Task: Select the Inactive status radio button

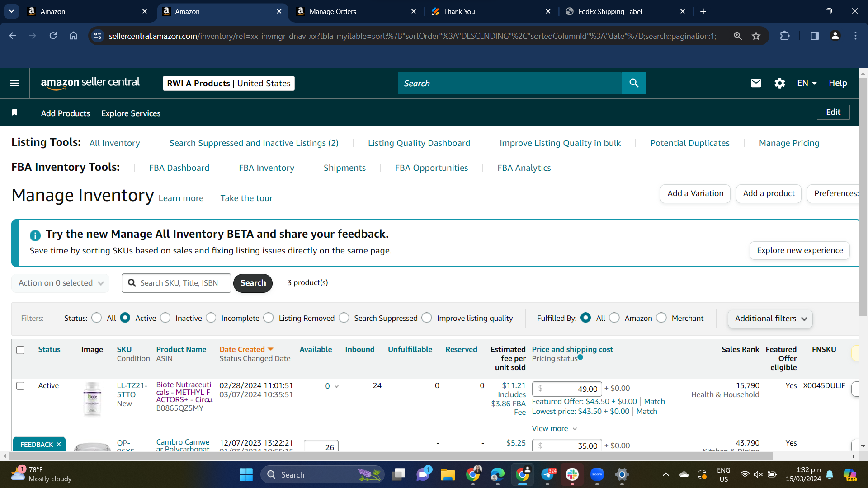Action: [165, 318]
